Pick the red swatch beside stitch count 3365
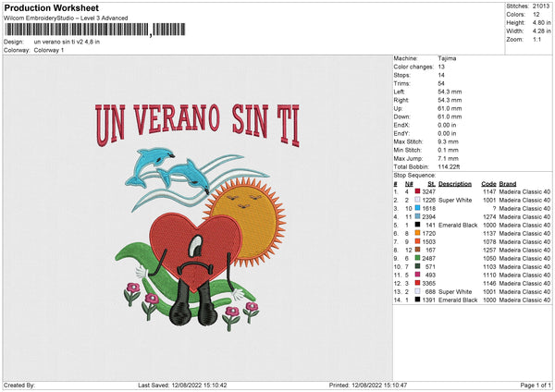The height and width of the screenshot is (392, 555). pyautogui.click(x=417, y=283)
